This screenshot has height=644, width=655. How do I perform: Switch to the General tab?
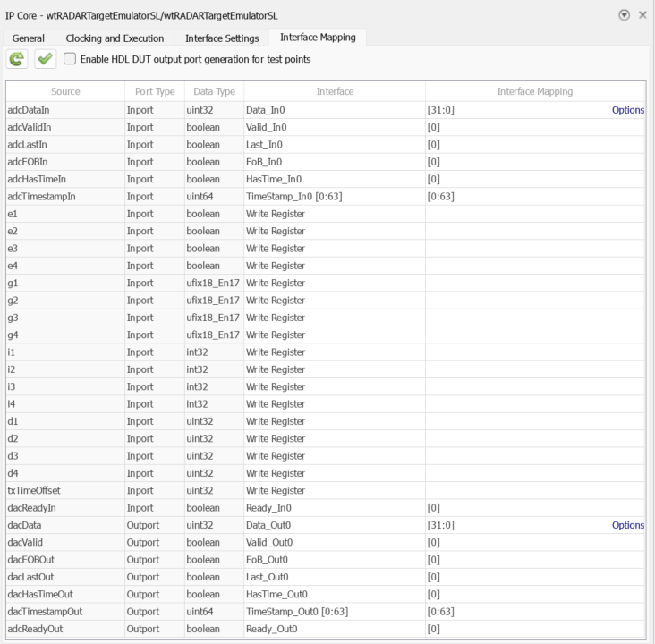coord(28,38)
